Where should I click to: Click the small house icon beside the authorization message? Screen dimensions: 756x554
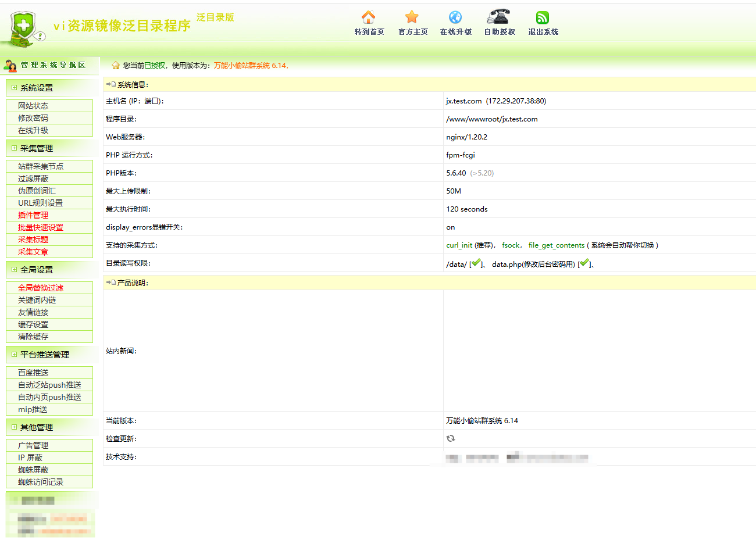[115, 65]
